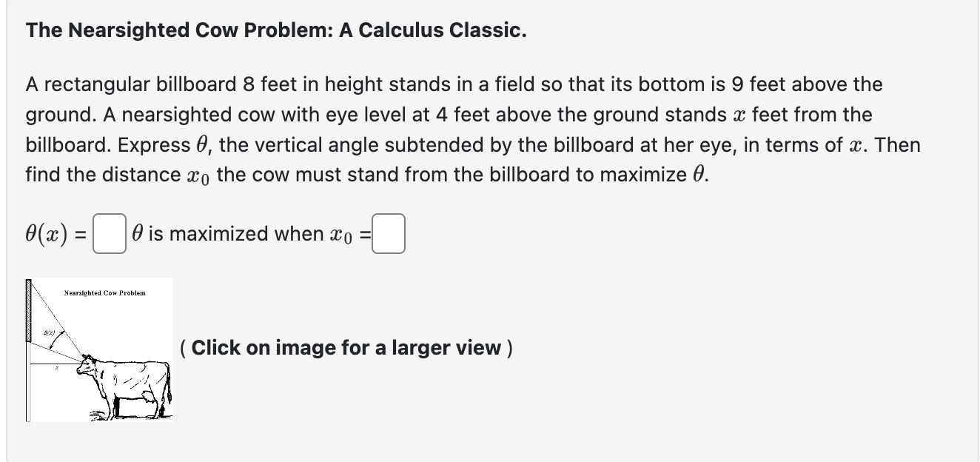Click the problem title heading
This screenshot has height=462, width=980.
275,30
